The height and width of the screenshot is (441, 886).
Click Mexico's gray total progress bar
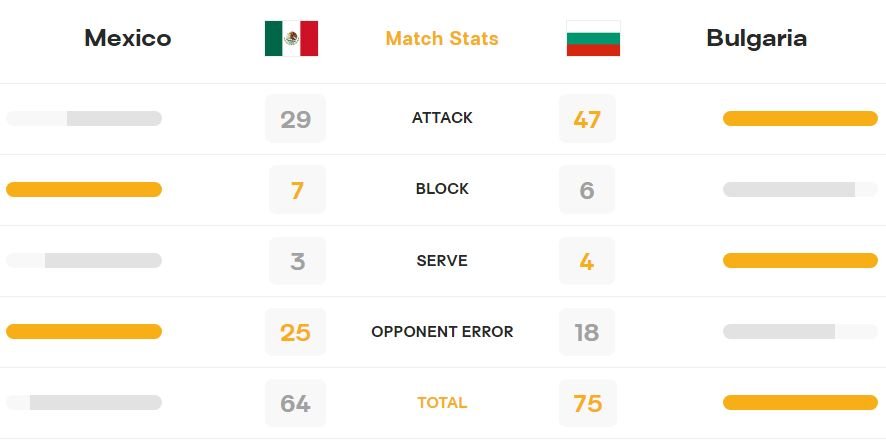(x=84, y=403)
